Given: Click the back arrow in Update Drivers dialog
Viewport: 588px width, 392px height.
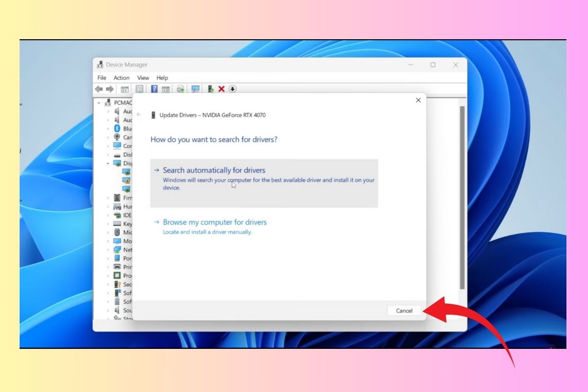Looking at the screenshot, I should (x=139, y=115).
